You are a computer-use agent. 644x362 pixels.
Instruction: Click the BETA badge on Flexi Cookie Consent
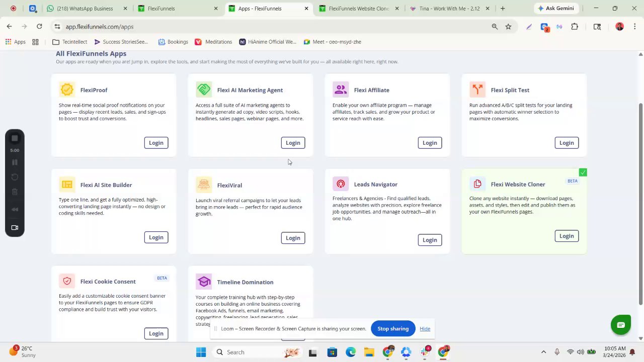[x=162, y=278]
